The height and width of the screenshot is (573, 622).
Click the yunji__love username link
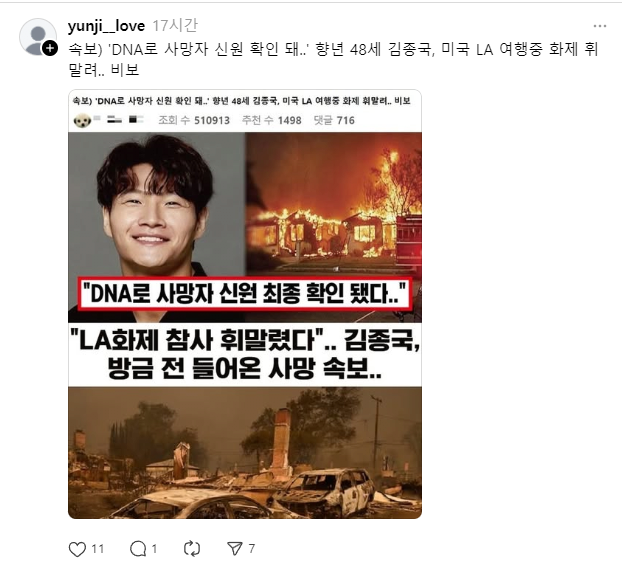click(106, 26)
